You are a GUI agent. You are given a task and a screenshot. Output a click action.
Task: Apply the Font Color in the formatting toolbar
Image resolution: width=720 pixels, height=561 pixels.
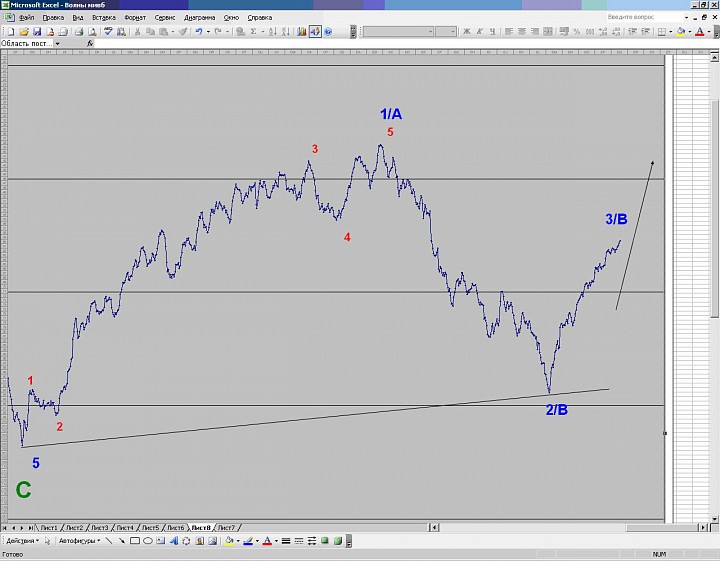pos(700,31)
